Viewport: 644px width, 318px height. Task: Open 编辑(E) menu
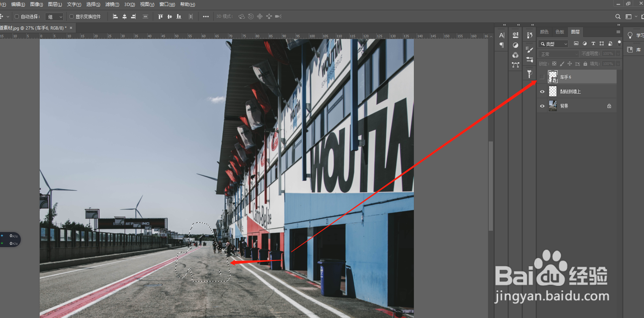(18, 4)
